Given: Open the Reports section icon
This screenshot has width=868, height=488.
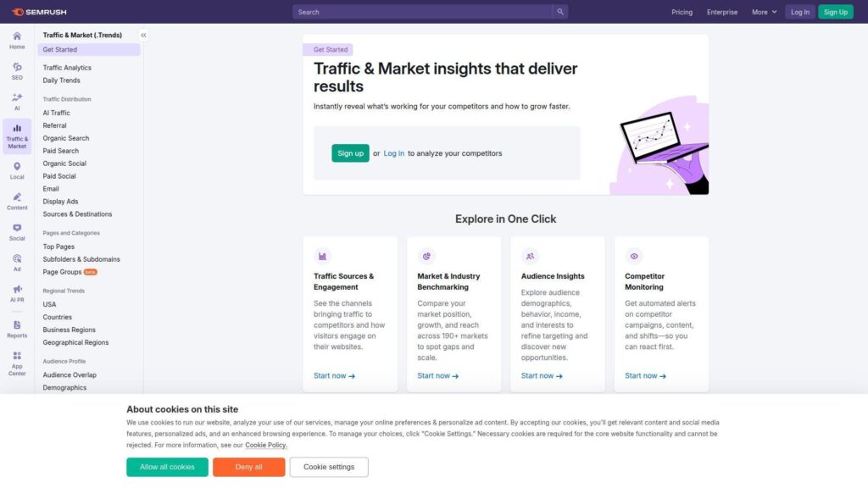Looking at the screenshot, I should coord(16,330).
